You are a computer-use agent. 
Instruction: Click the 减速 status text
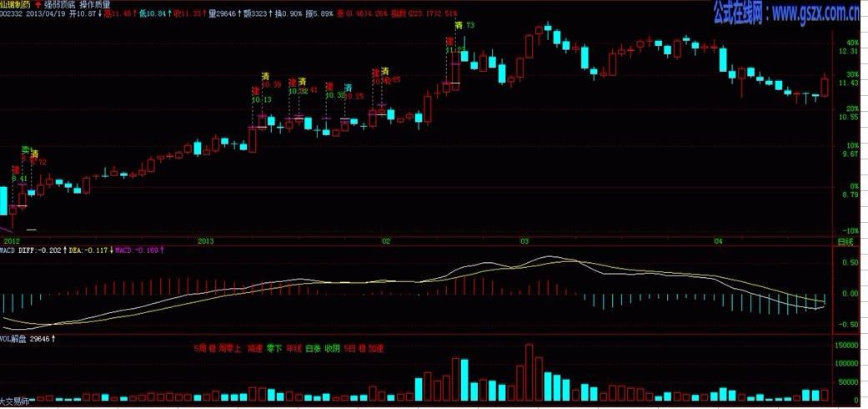pyautogui.click(x=255, y=349)
